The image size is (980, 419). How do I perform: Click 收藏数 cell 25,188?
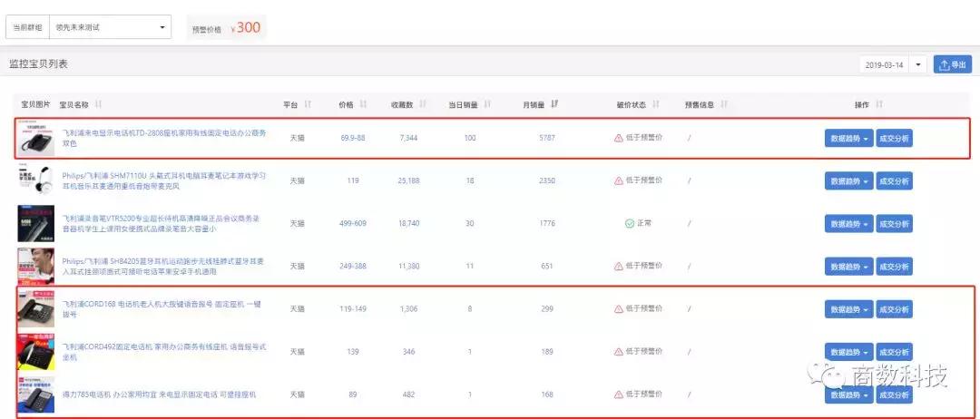pyautogui.click(x=408, y=180)
